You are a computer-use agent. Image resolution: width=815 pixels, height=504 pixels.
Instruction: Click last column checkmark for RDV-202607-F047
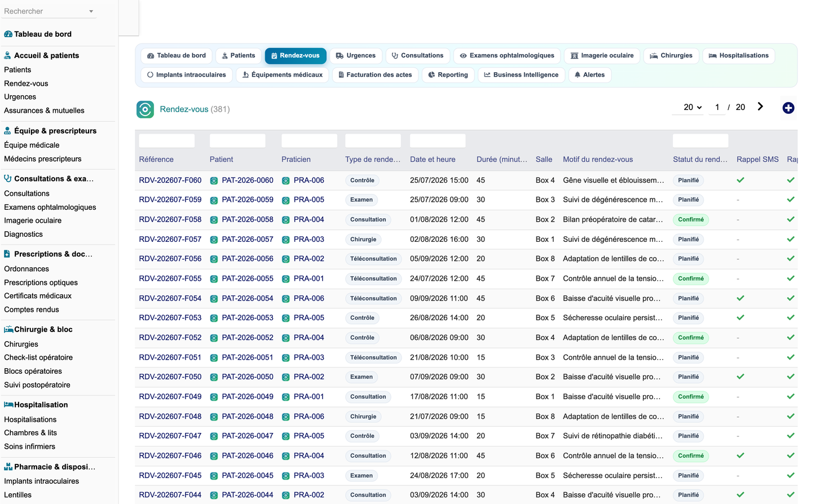[791, 436]
